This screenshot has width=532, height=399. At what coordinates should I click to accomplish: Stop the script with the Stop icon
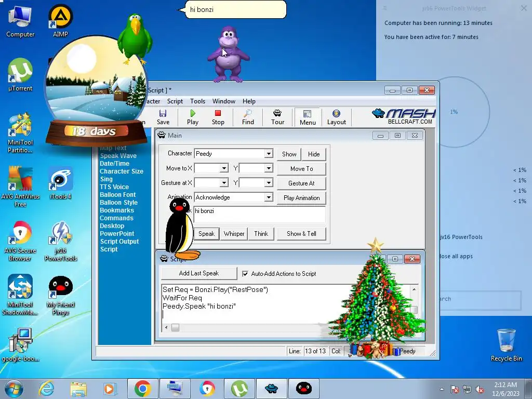click(218, 117)
